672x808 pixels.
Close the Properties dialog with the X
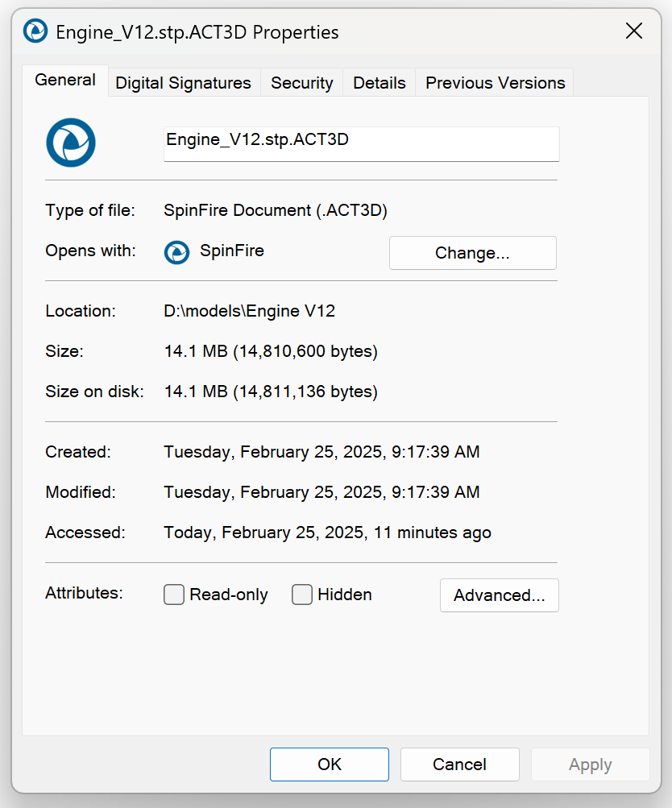(634, 31)
